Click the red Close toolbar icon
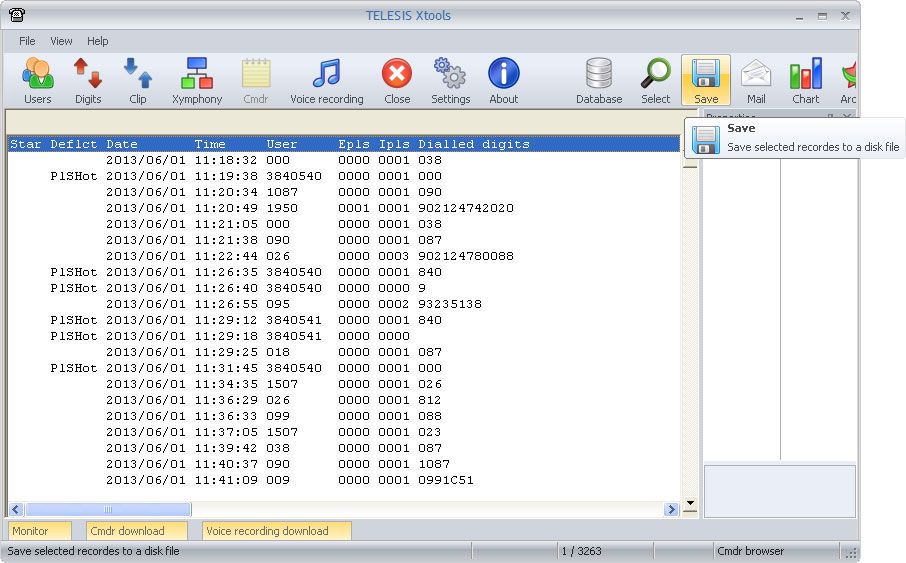This screenshot has height=563, width=906. tap(397, 80)
